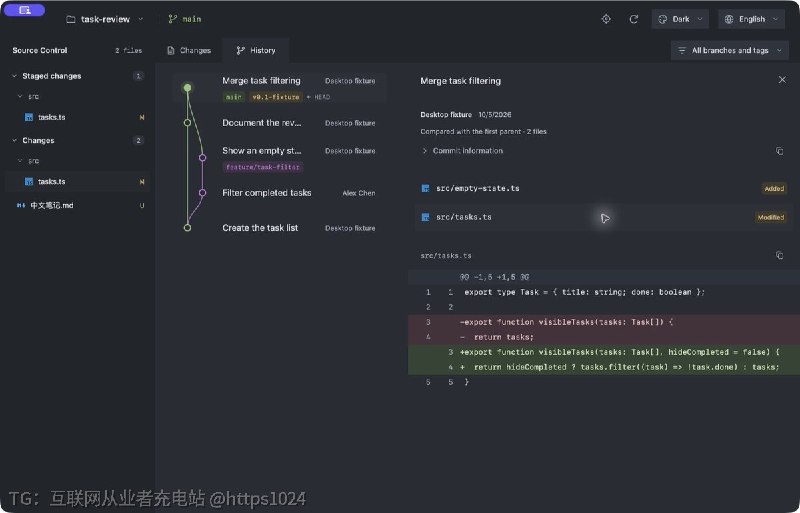Image resolution: width=800 pixels, height=513 pixels.
Task: Click the locate target icon in top bar
Action: [606, 19]
